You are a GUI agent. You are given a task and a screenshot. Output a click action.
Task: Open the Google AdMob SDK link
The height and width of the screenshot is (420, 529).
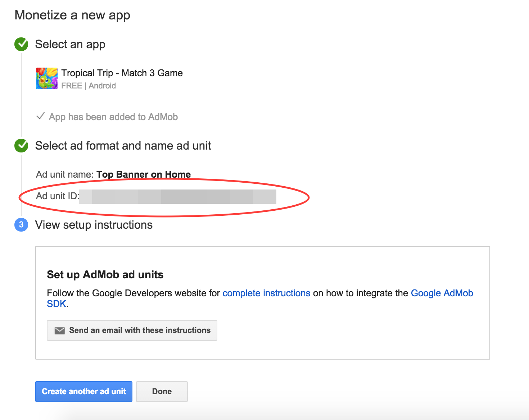pos(442,293)
